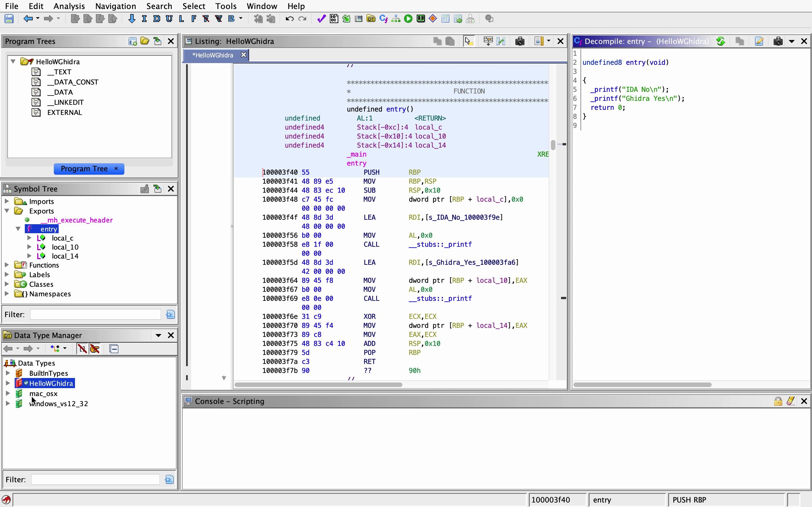Open the Data Type Manager dropdown menu arrow
Image resolution: width=812 pixels, height=507 pixels.
[x=158, y=335]
